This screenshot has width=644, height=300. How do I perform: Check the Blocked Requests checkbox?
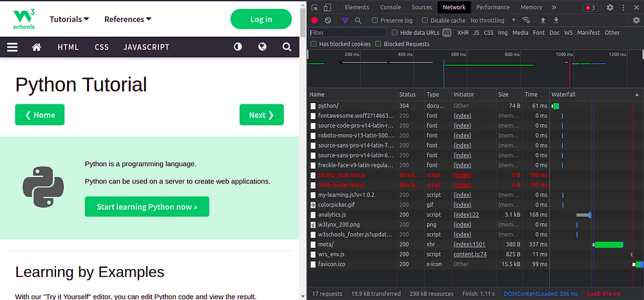(x=378, y=44)
